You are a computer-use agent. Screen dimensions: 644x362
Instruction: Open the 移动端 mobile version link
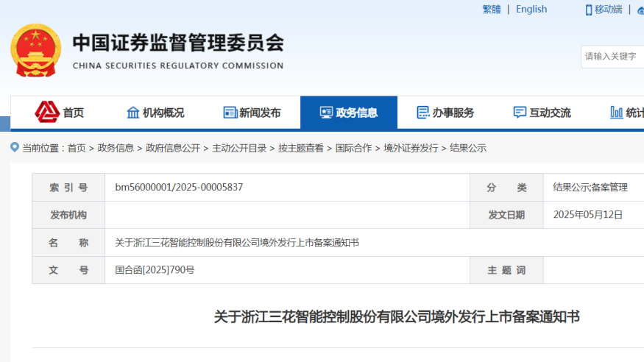608,10
